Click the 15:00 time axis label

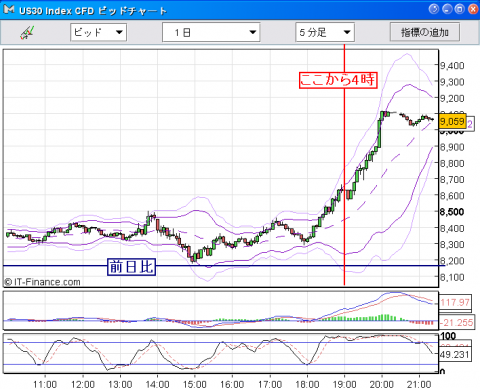tap(195, 384)
